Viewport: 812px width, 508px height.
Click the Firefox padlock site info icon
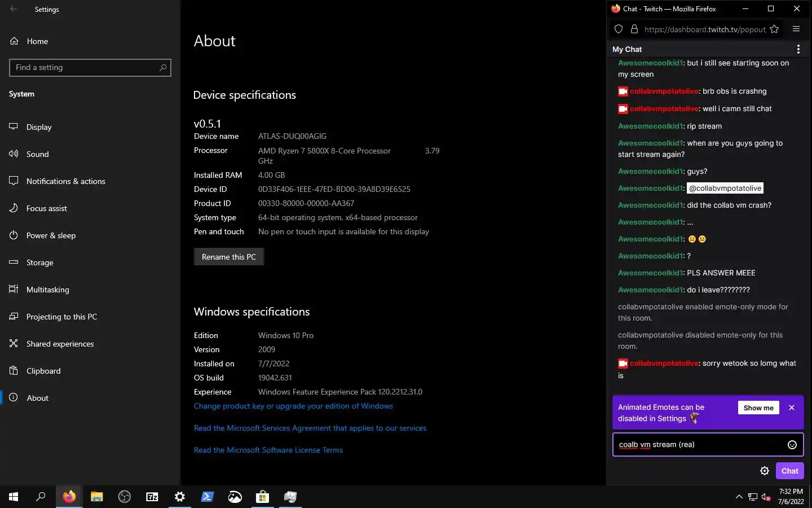click(x=634, y=29)
